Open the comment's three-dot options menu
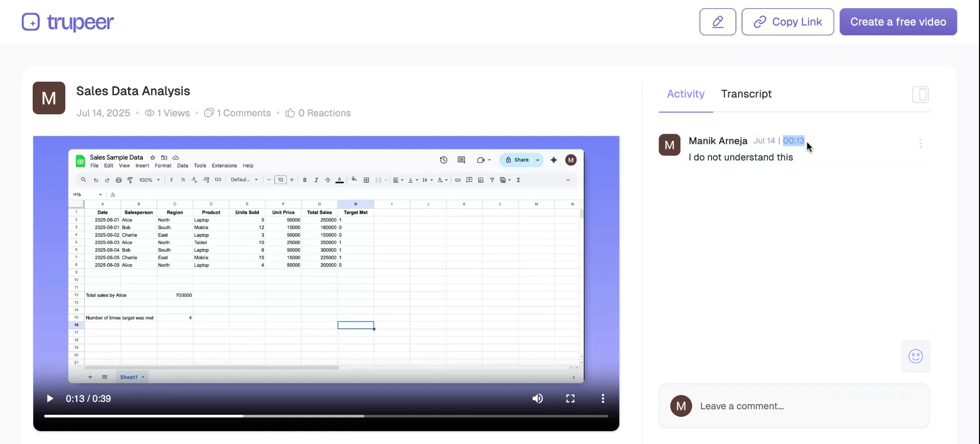980x444 pixels. (920, 143)
